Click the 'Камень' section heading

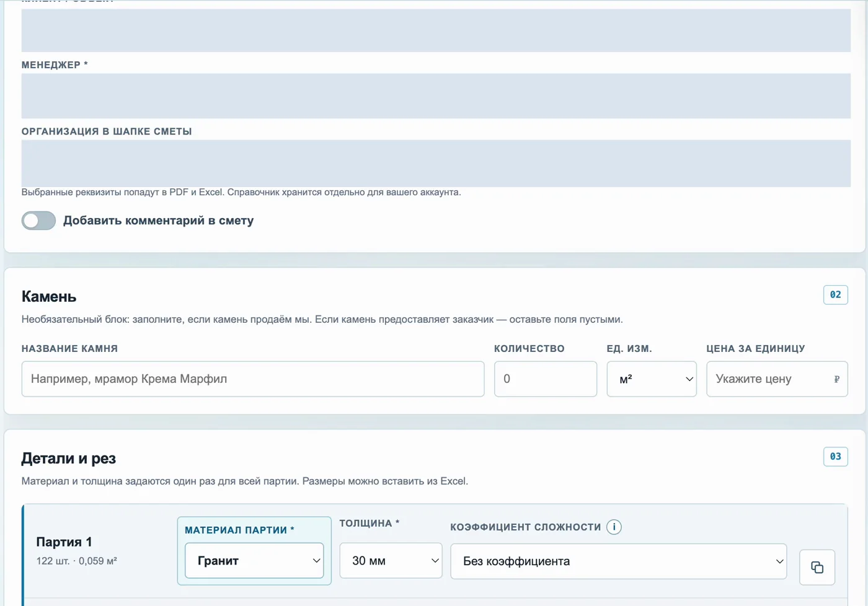(49, 297)
